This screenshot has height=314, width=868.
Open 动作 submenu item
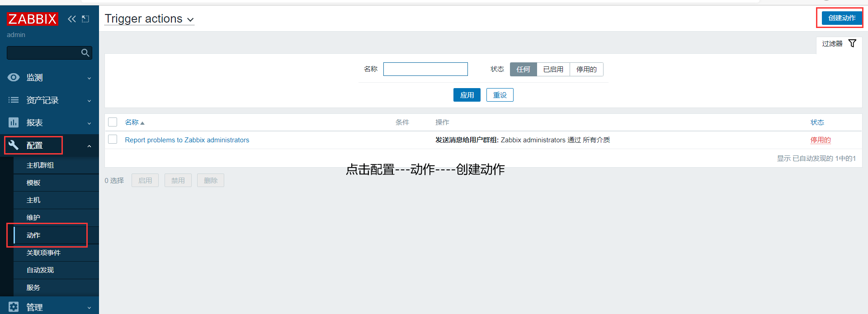point(56,235)
